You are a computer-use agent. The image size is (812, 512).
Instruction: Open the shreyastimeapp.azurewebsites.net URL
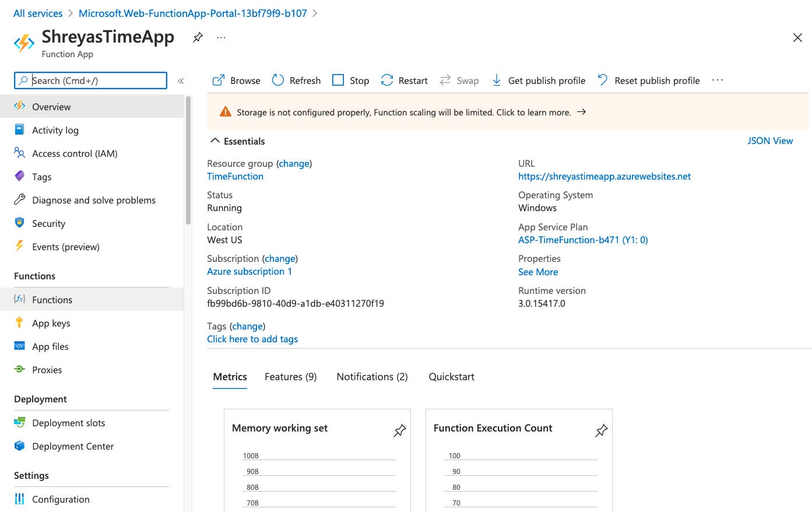coord(604,176)
